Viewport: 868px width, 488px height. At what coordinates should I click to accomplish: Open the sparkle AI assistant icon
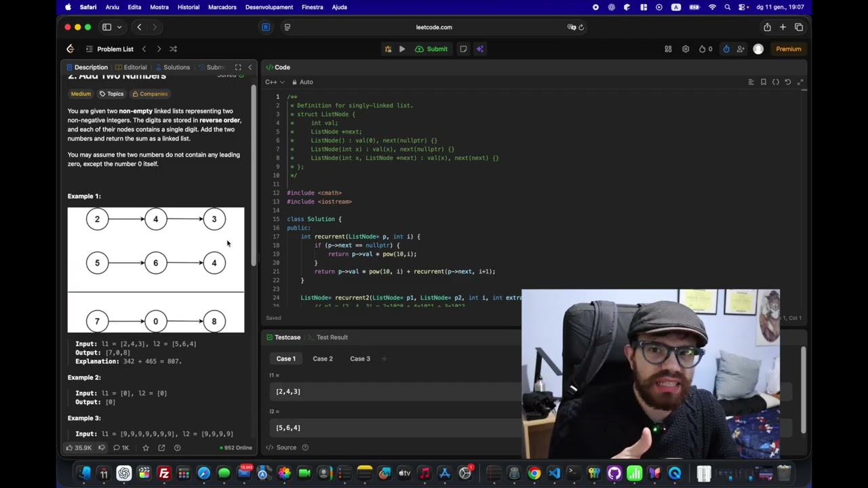[x=480, y=49]
